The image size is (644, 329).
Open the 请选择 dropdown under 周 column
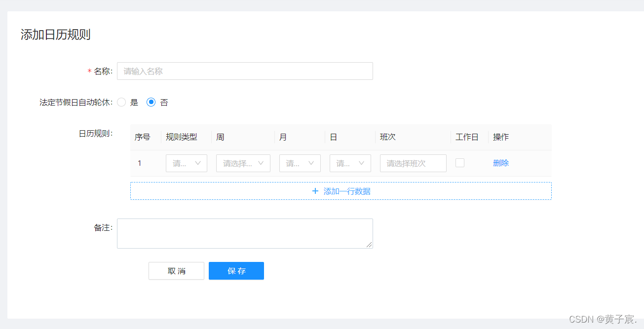243,163
